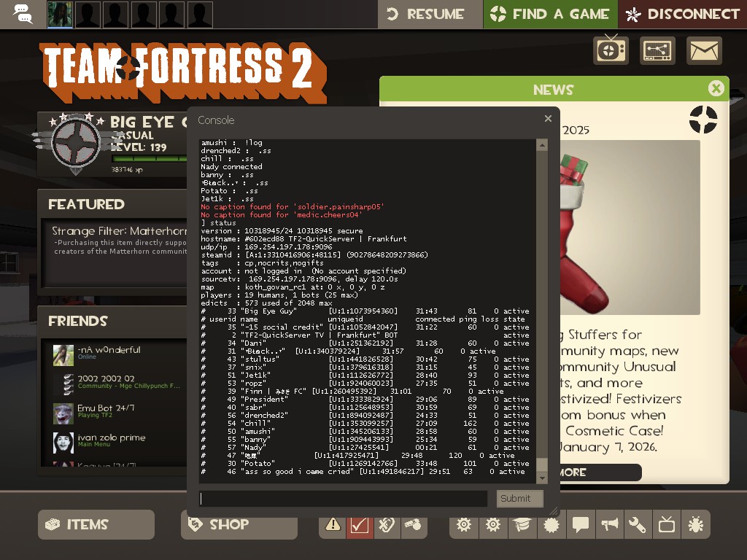Open the Items menu

(x=96, y=524)
